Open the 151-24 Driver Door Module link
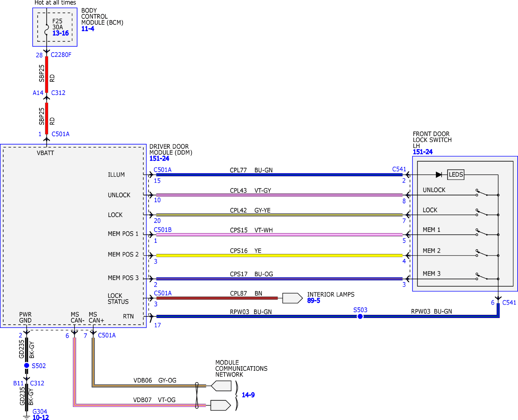The width and height of the screenshot is (518, 420). tap(159, 159)
